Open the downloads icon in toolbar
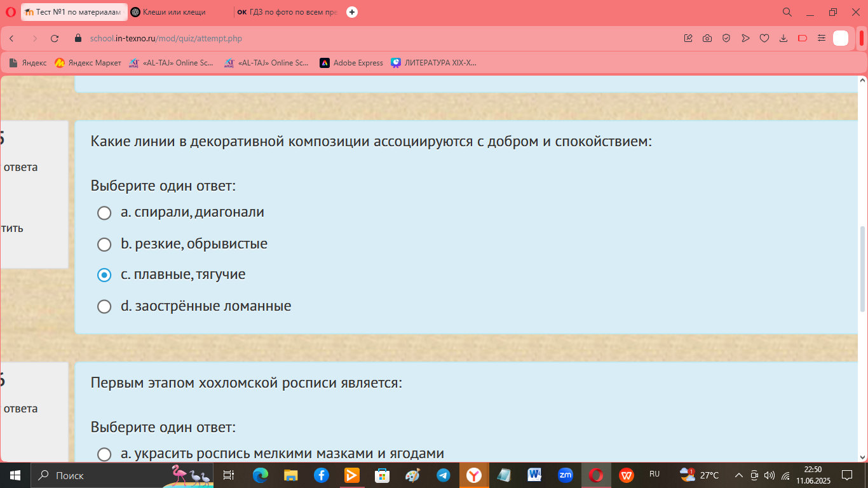868x488 pixels. tap(783, 38)
